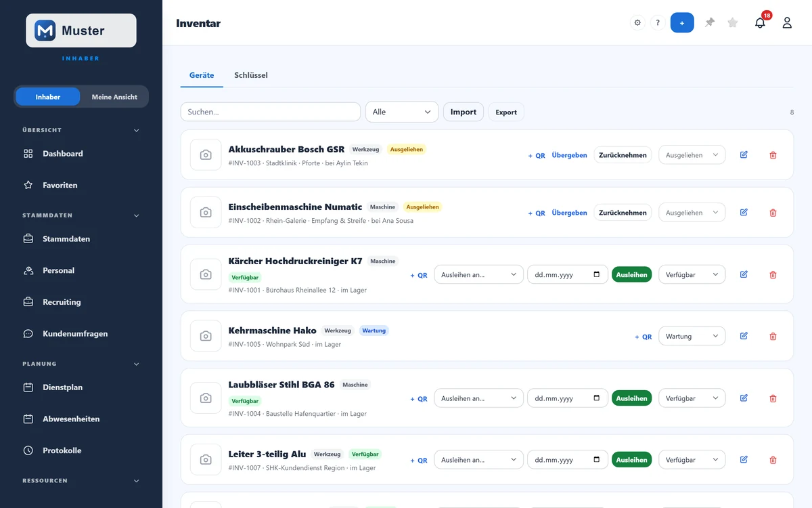Open 'Ausleihen an...' dropdown for Leiter 3-teilig
This screenshot has height=508, width=812.
click(x=479, y=460)
